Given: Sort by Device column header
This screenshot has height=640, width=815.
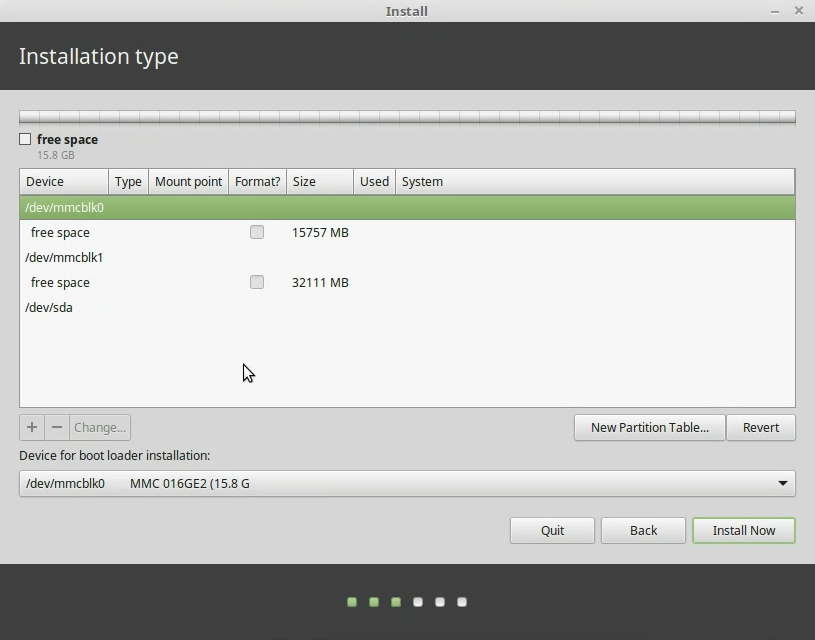Looking at the screenshot, I should pos(64,182).
